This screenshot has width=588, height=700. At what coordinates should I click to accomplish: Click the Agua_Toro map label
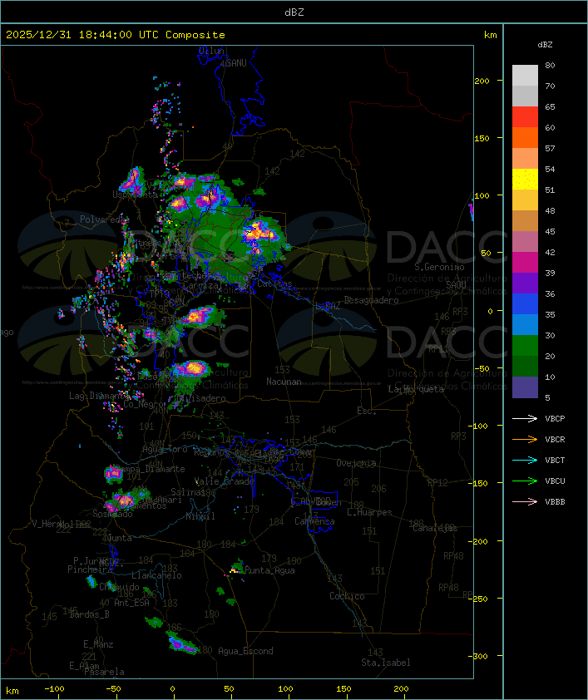165,450
